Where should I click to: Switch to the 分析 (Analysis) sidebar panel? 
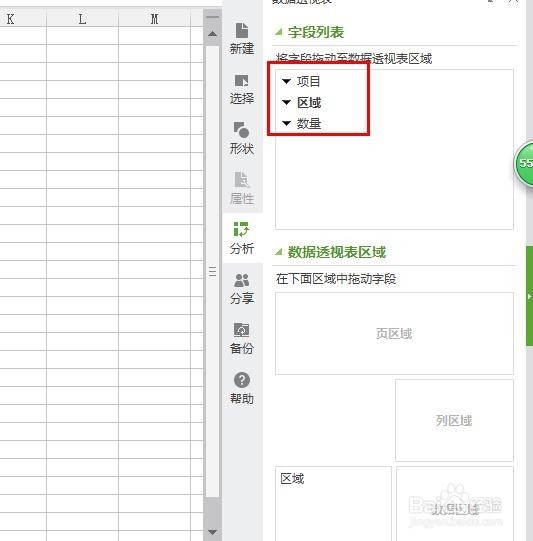coord(242,238)
